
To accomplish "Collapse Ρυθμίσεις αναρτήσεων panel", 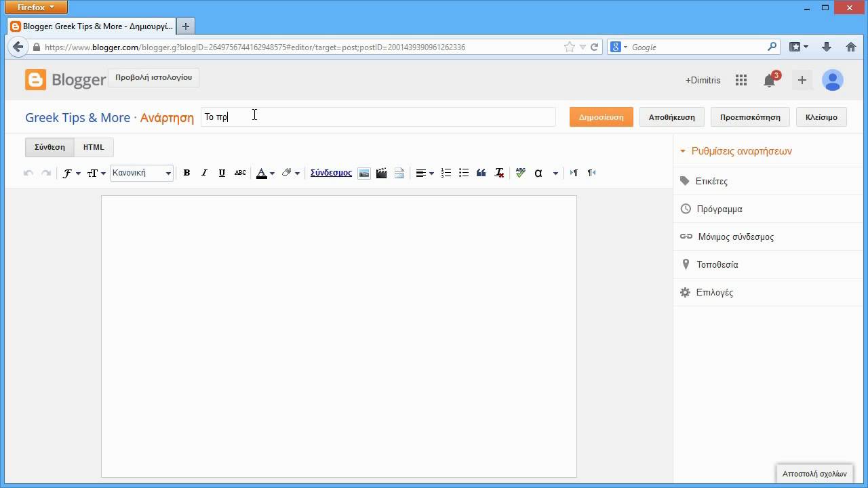I will click(736, 151).
